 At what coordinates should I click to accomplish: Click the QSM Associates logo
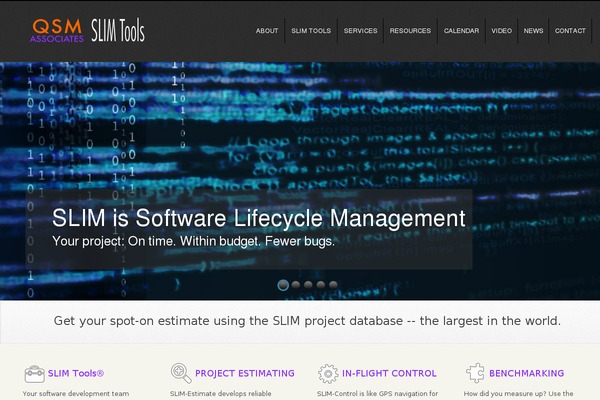pyautogui.click(x=57, y=31)
